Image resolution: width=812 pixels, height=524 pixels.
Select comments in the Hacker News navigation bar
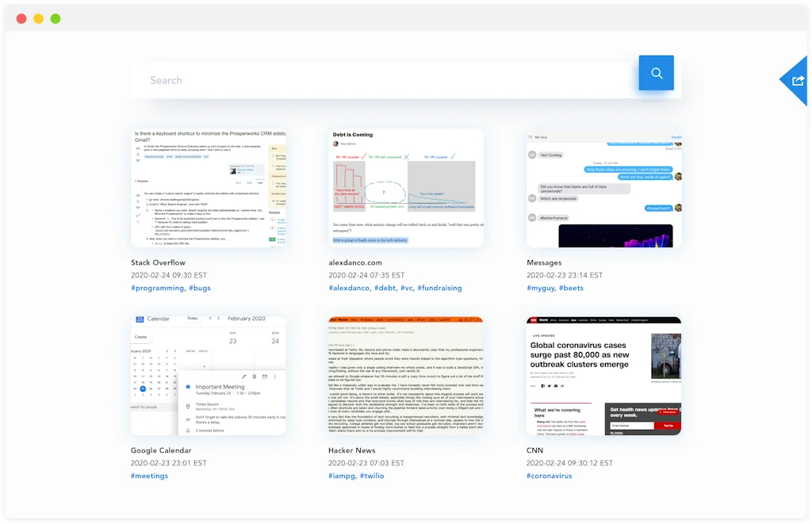(x=396, y=319)
